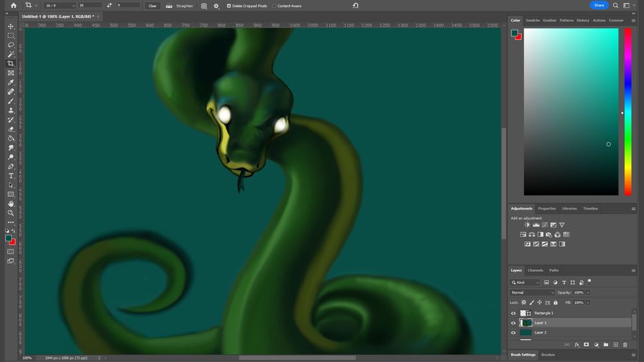Screen dimensions: 644x362
Task: Open the 16:9 aspect ratio dropdown
Action: 60,6
